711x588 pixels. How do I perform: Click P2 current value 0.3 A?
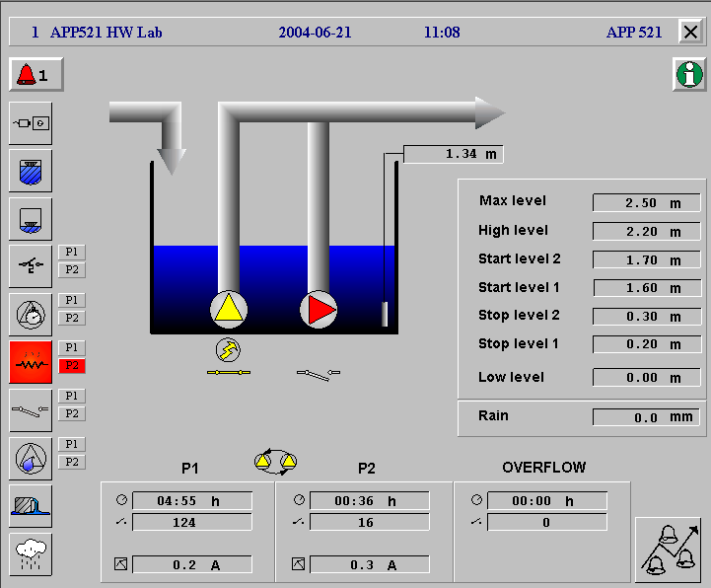pyautogui.click(x=370, y=565)
